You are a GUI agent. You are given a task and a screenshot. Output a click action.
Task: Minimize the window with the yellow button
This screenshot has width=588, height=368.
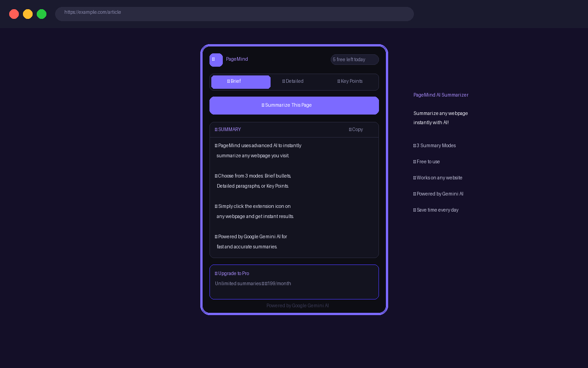[28, 14]
